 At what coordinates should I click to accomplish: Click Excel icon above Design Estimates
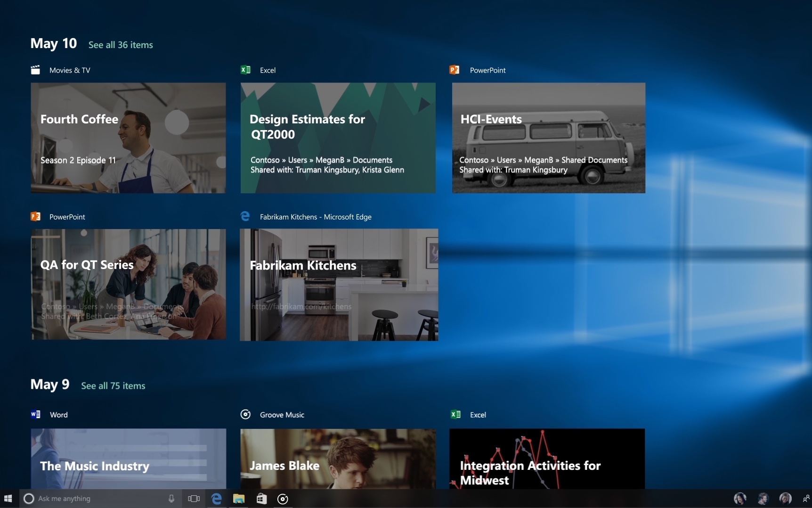pos(245,70)
